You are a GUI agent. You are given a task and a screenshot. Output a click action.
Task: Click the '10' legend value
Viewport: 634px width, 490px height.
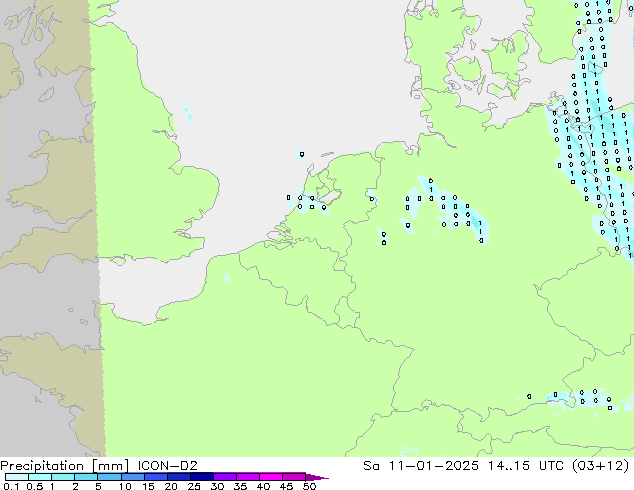[125, 486]
